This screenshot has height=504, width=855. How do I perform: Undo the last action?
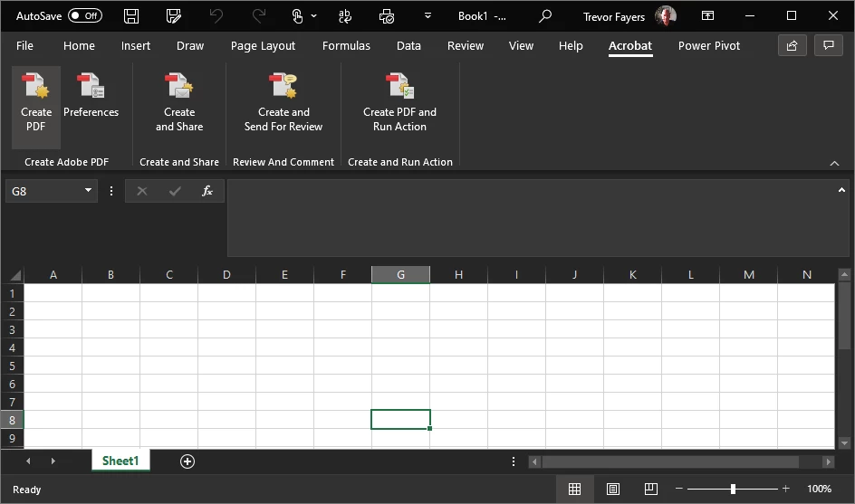[216, 16]
